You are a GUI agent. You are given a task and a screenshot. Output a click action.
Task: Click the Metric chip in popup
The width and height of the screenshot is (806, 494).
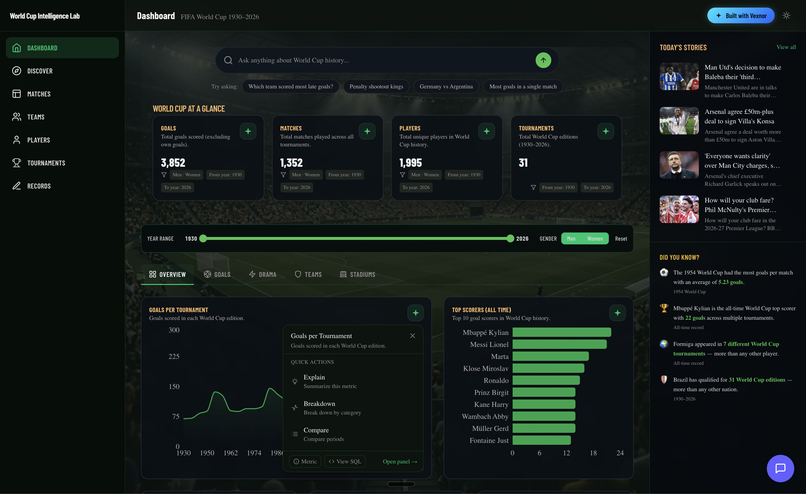click(305, 462)
